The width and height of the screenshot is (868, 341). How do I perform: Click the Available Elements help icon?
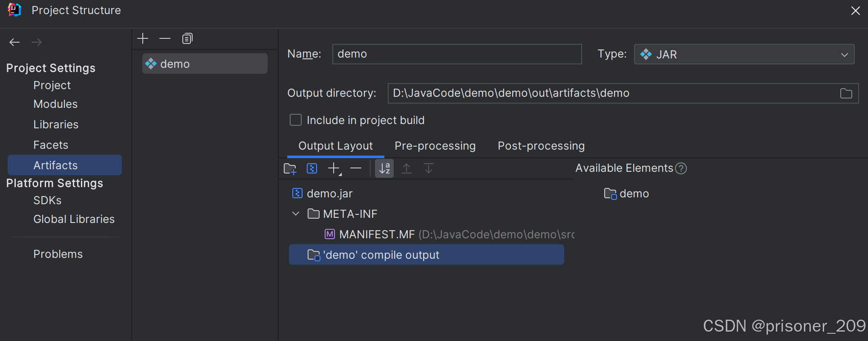(x=681, y=168)
